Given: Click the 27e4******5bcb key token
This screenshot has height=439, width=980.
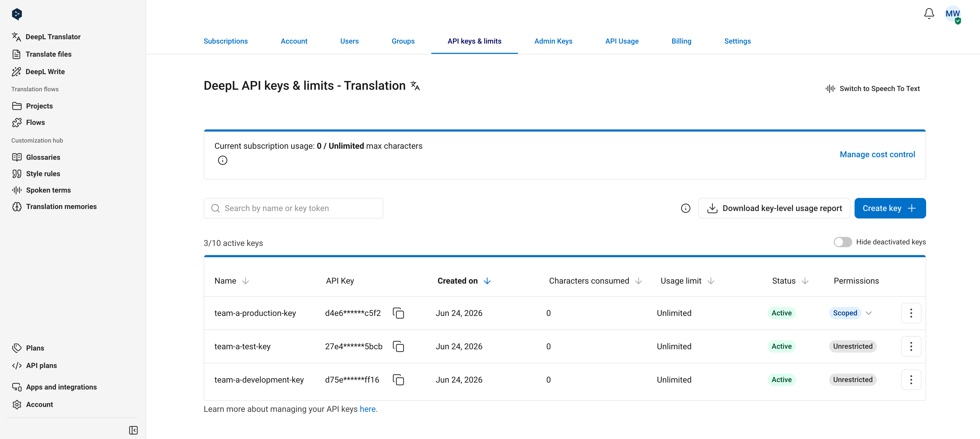Looking at the screenshot, I should point(354,347).
